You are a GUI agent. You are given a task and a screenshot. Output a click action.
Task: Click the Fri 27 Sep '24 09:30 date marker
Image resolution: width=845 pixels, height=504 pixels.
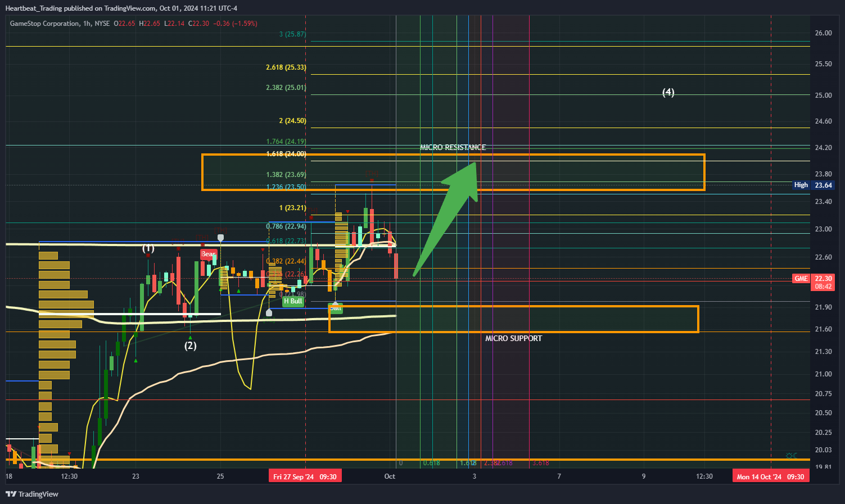(305, 476)
